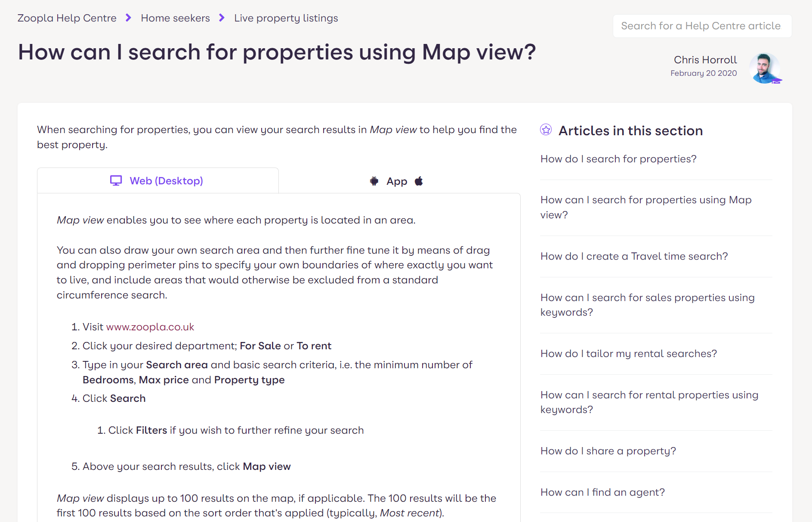Click the bold text 'To rent'
The width and height of the screenshot is (812, 522).
click(314, 346)
